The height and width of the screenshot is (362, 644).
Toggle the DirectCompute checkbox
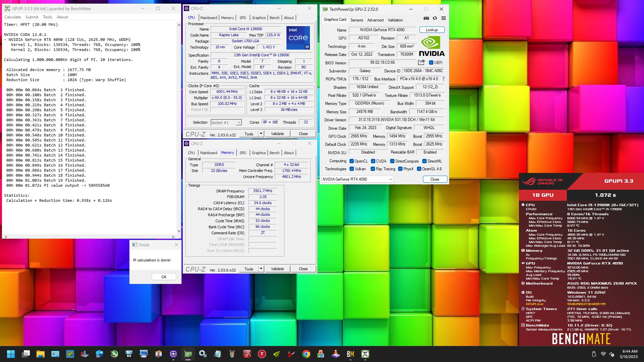(x=392, y=161)
